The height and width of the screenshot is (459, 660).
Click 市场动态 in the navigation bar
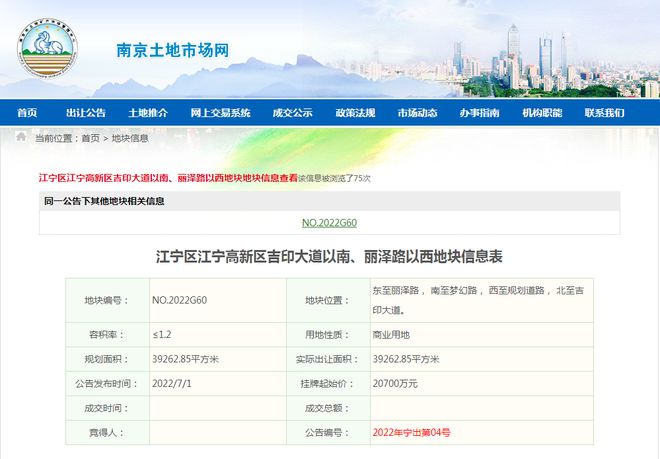[417, 113]
